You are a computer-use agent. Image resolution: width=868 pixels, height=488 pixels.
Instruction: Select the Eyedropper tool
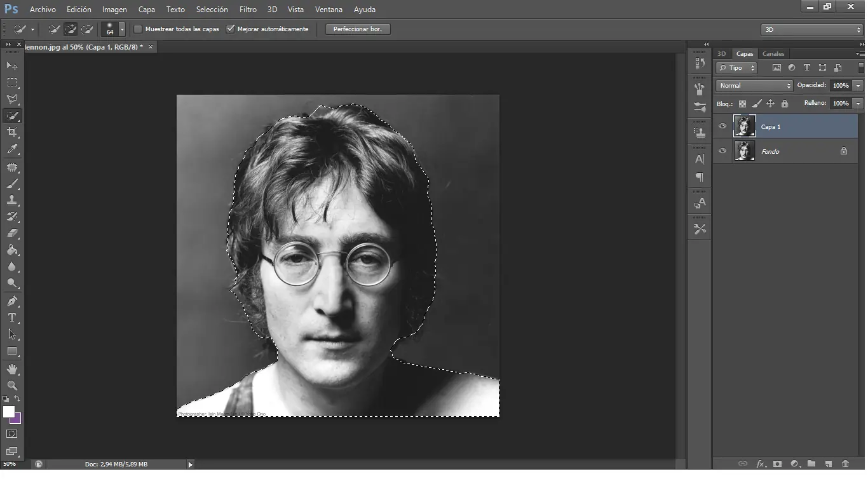(x=12, y=149)
